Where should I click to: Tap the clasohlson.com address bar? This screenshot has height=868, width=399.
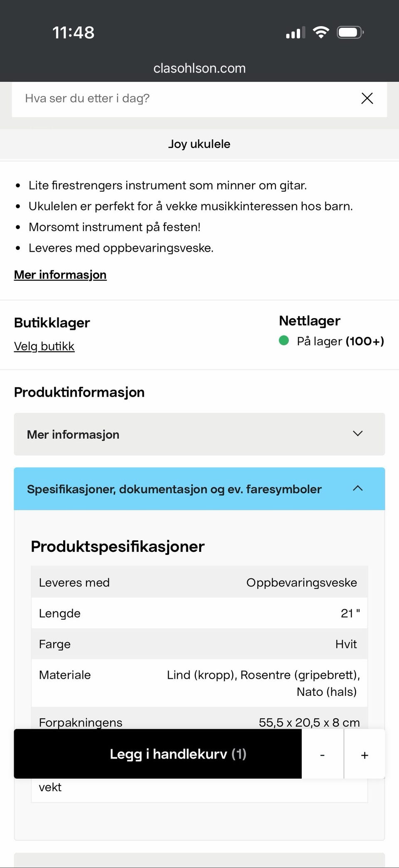tap(199, 68)
